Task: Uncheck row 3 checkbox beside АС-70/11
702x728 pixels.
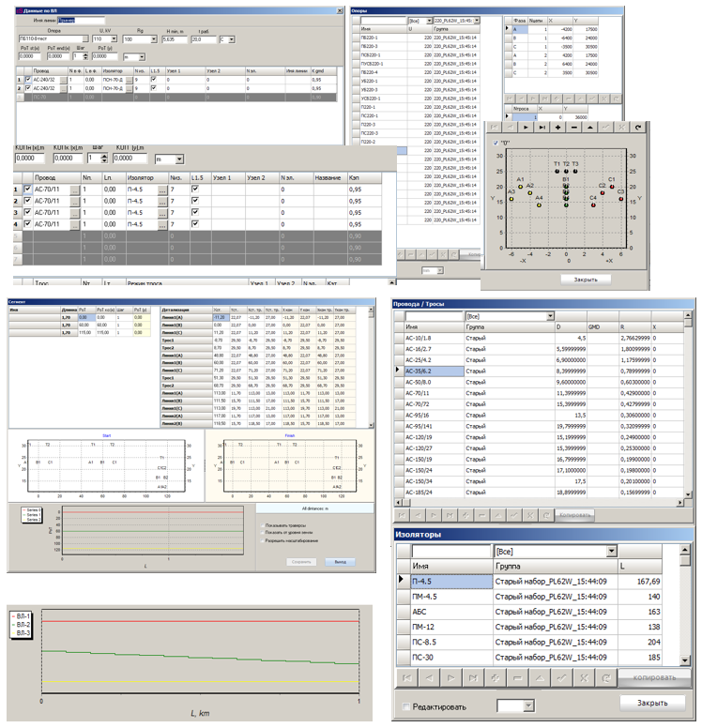Action: pos(27,213)
